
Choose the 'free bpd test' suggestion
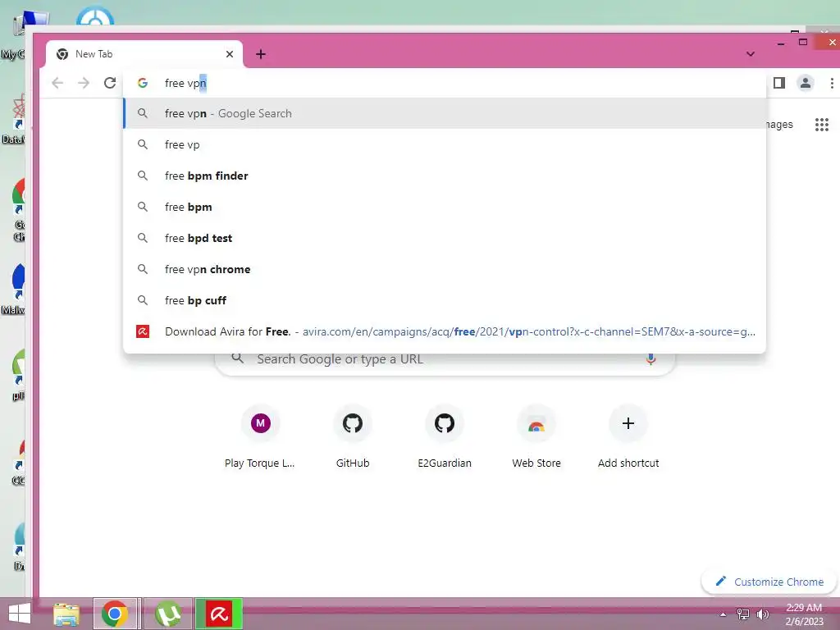pyautogui.click(x=445, y=238)
